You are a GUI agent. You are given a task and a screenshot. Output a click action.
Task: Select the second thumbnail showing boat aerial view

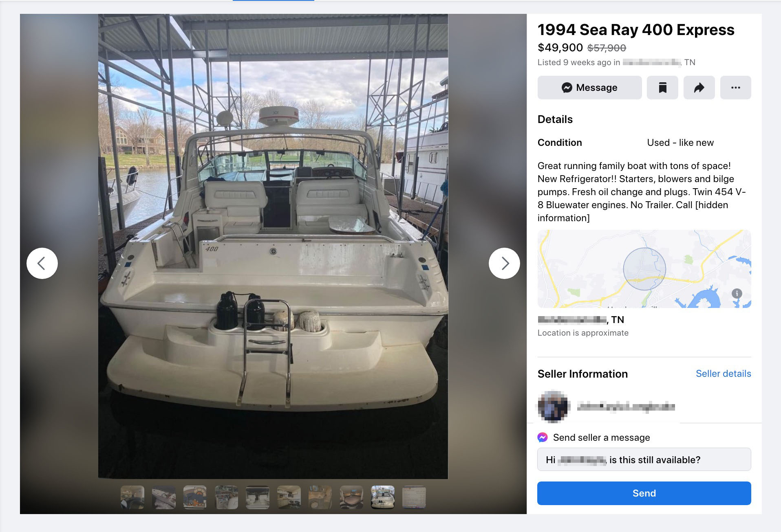tap(164, 497)
